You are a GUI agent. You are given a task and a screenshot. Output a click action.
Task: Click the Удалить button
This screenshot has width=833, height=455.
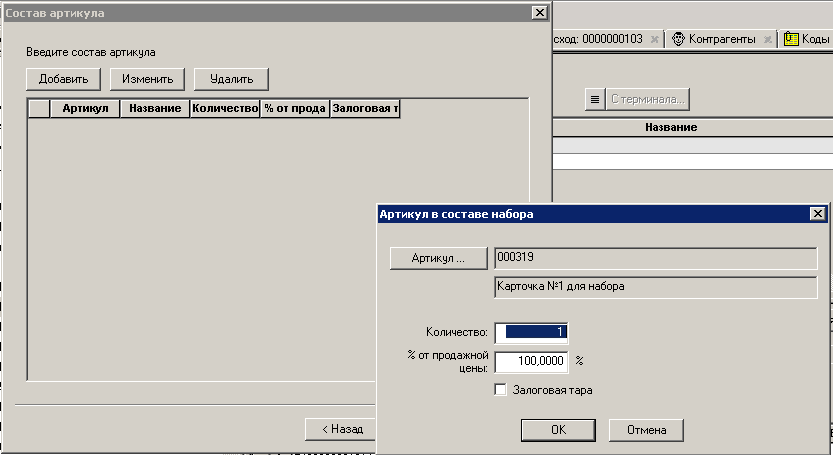pyautogui.click(x=231, y=79)
